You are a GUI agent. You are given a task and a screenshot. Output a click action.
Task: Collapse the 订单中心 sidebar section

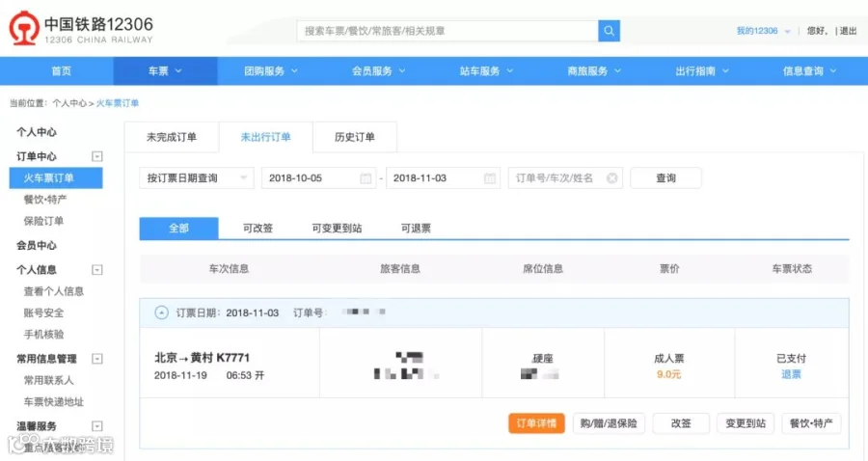click(96, 156)
